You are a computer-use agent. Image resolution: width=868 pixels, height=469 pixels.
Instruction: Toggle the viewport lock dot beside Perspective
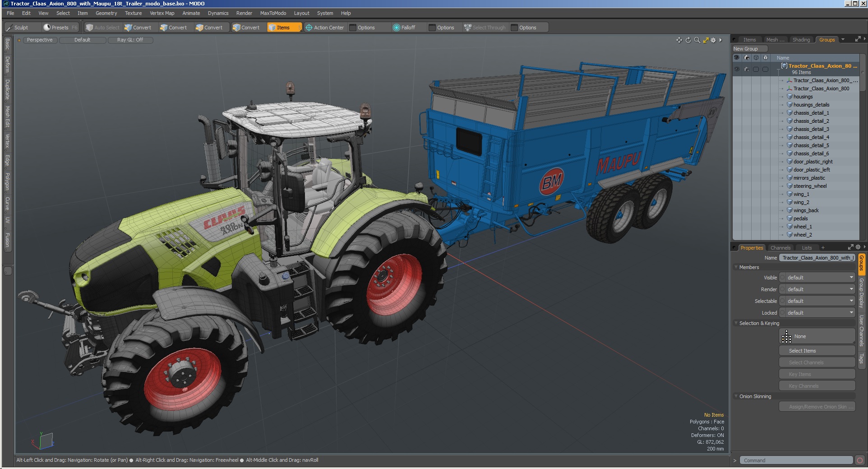click(19, 40)
